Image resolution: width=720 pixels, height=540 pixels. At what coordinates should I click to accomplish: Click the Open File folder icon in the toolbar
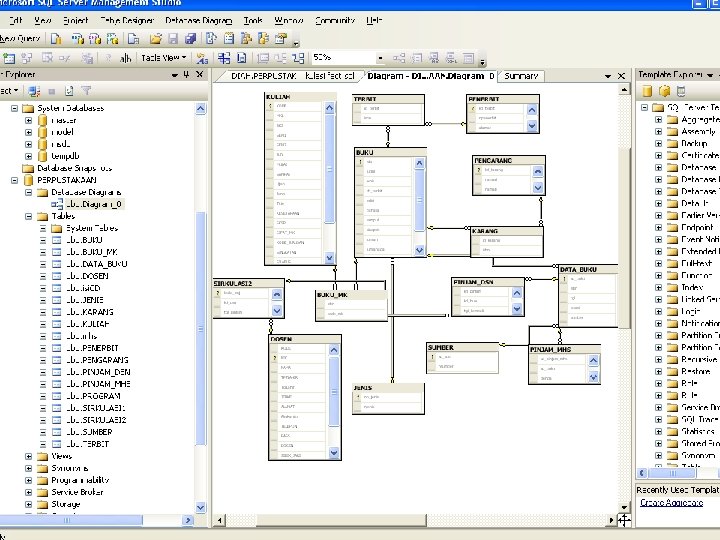pyautogui.click(x=155, y=38)
